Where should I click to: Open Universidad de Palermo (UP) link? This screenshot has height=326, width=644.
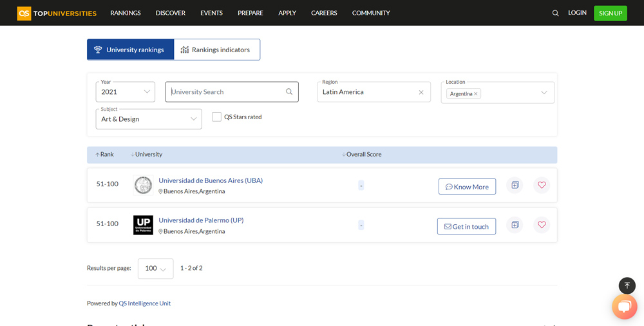point(201,220)
